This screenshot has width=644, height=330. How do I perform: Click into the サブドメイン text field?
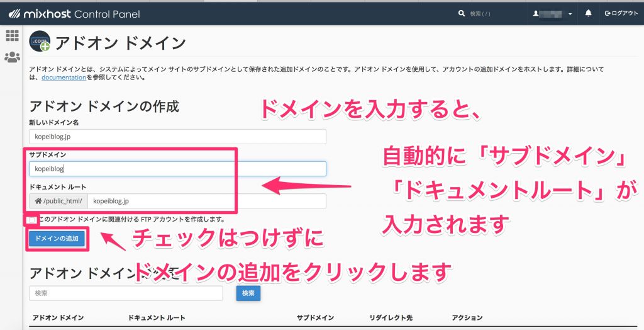pyautogui.click(x=177, y=169)
